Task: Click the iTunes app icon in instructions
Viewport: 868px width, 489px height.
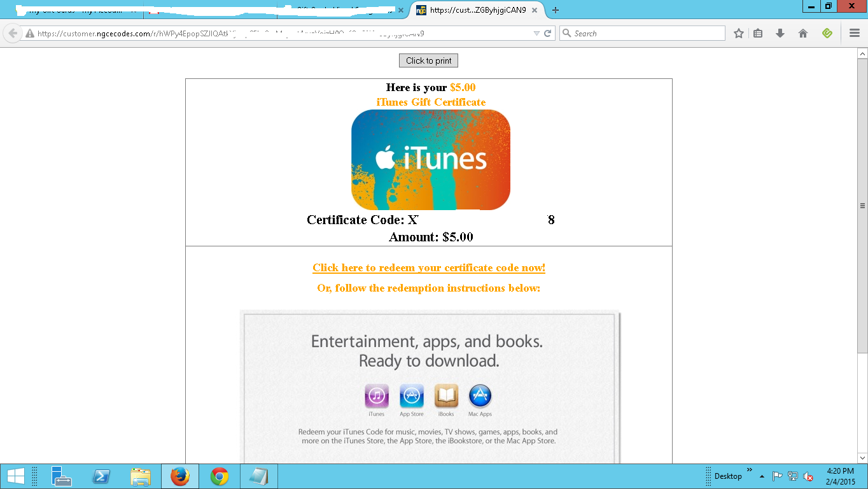Action: coord(377,396)
